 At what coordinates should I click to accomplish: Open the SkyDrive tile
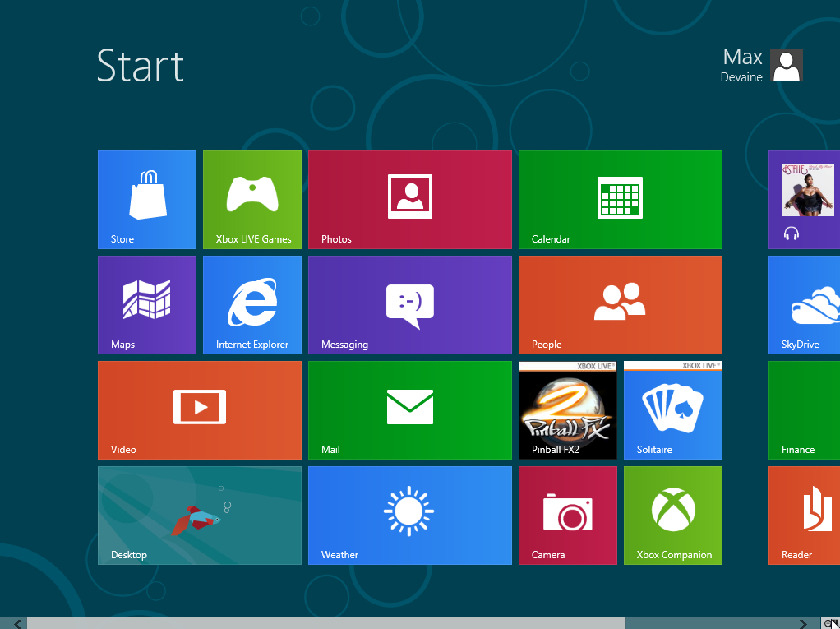tap(804, 305)
